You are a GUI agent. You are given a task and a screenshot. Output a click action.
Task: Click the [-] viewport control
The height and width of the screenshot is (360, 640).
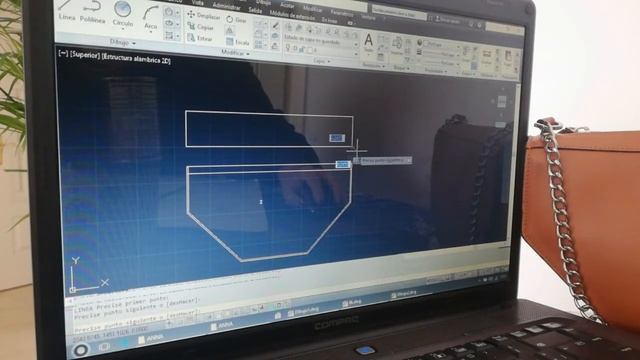pyautogui.click(x=63, y=53)
